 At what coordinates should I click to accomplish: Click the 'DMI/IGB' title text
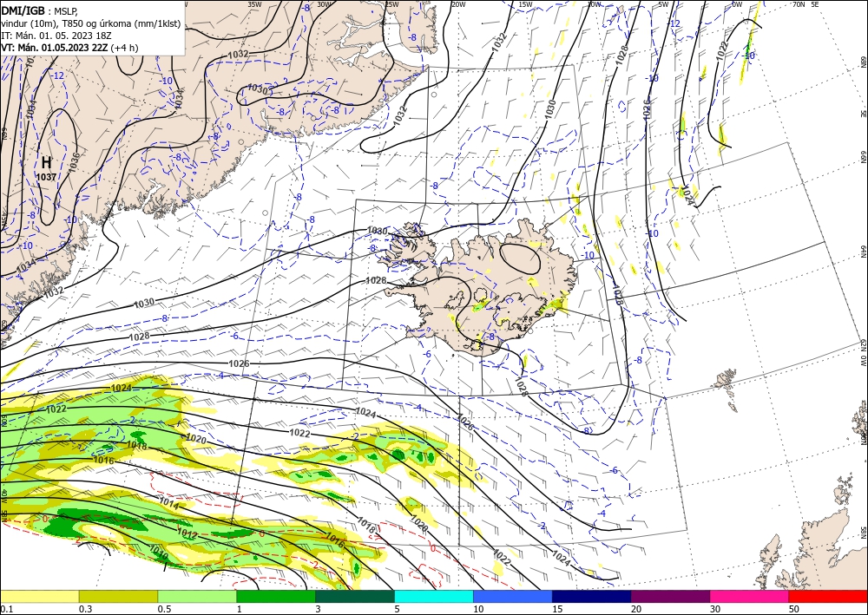click(x=23, y=10)
